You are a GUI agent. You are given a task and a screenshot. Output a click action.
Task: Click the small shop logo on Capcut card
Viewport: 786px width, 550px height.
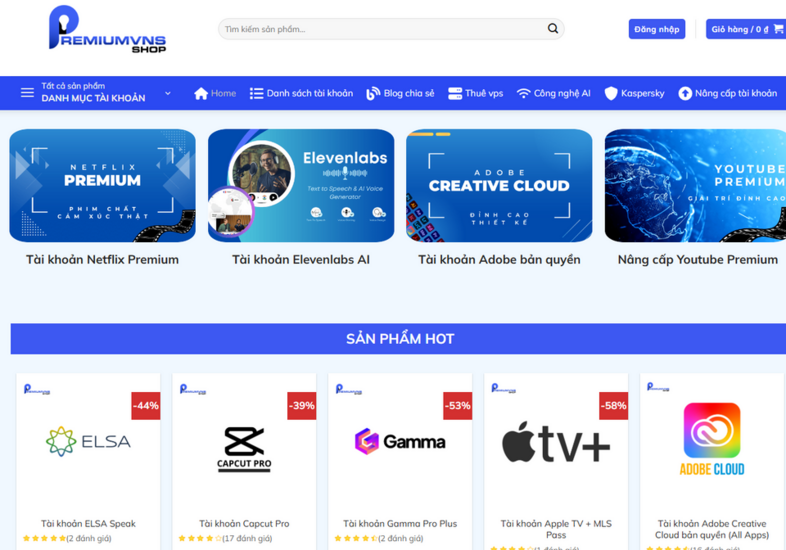(192, 389)
